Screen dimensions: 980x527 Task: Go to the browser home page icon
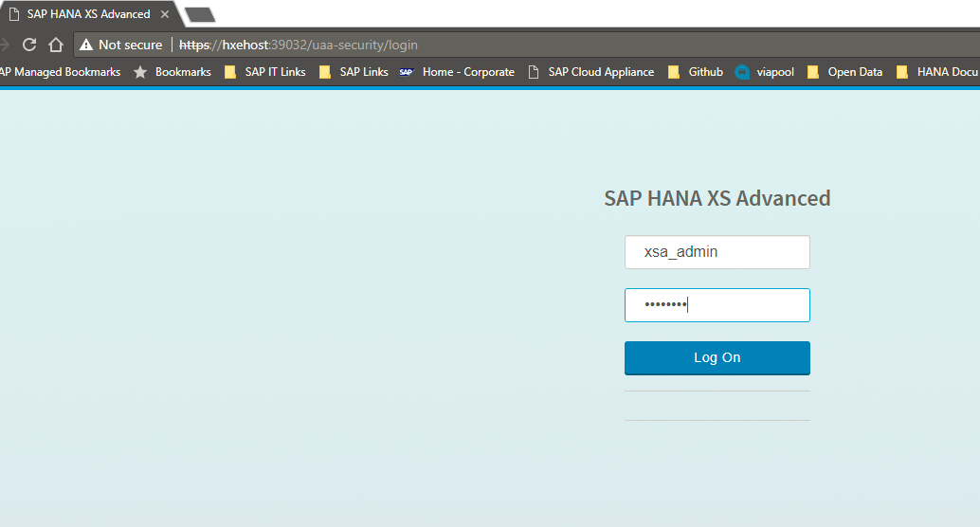click(x=56, y=45)
